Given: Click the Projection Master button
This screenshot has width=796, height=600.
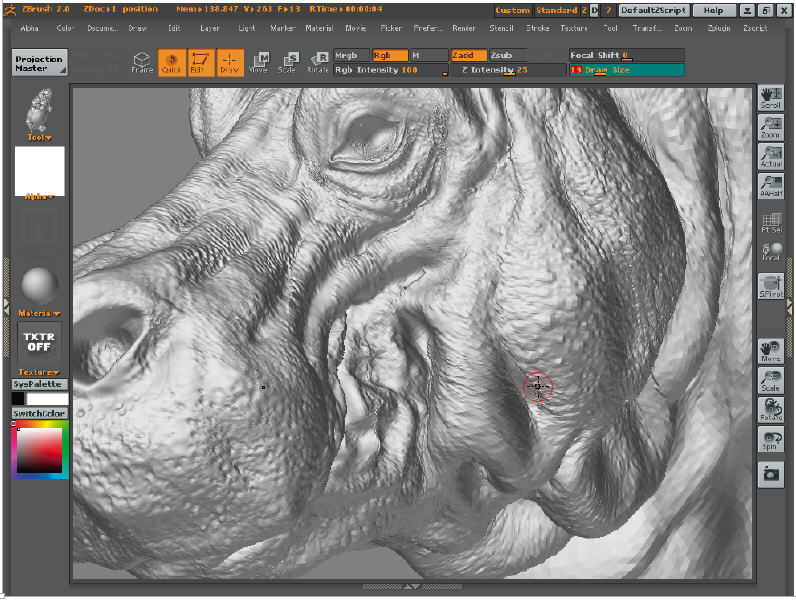Looking at the screenshot, I should [x=40, y=63].
